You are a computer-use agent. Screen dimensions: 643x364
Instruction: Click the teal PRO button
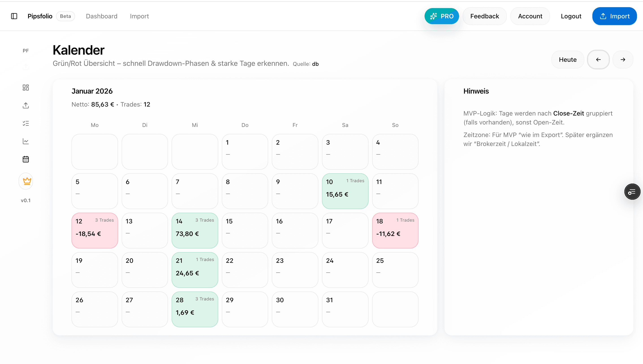442,16
